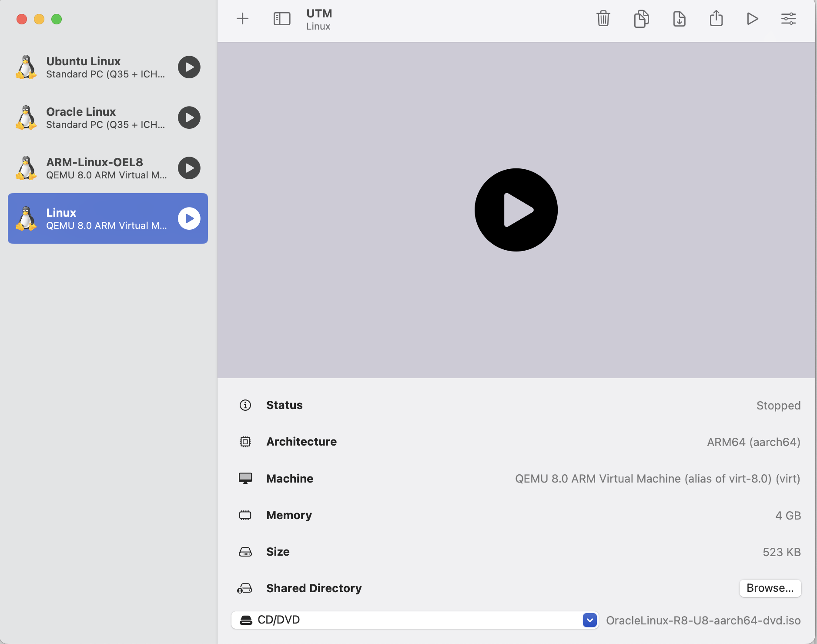Clone the selected VM using copy icon

point(641,19)
